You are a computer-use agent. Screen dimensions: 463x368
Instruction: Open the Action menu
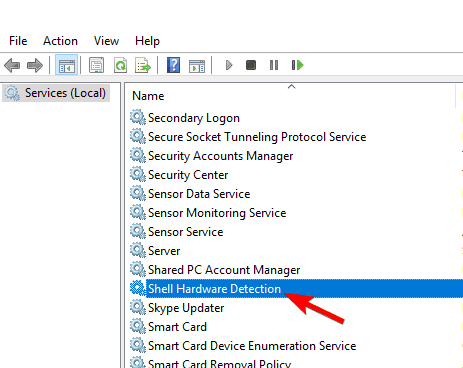(60, 41)
